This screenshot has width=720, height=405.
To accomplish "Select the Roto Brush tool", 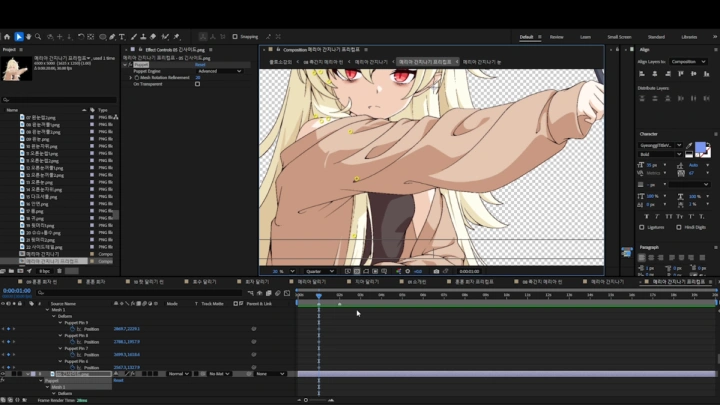I will pos(165,37).
